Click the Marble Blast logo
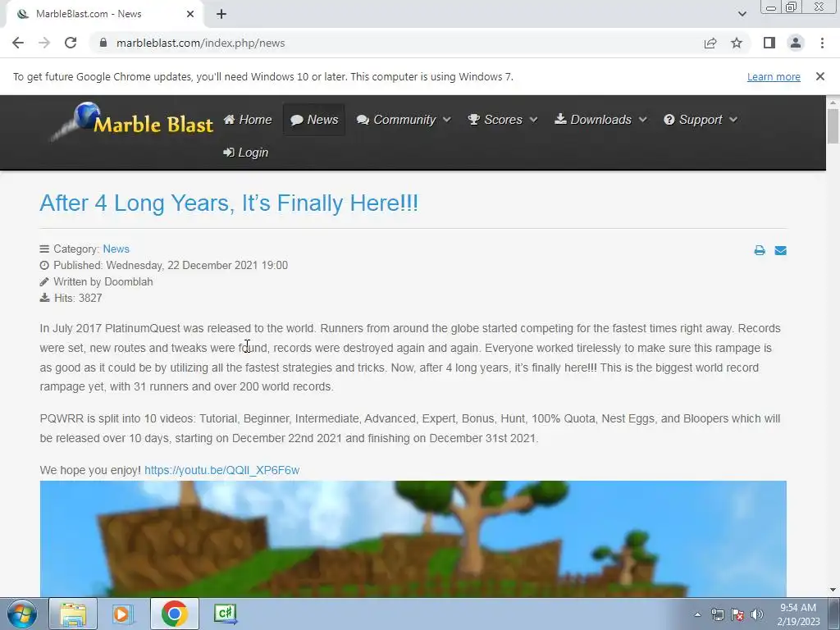Image resolution: width=840 pixels, height=630 pixels. pyautogui.click(x=132, y=121)
